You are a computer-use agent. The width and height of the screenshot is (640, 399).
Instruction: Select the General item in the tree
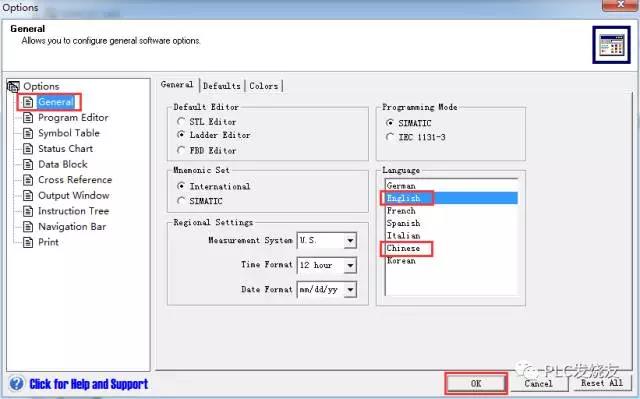point(56,102)
